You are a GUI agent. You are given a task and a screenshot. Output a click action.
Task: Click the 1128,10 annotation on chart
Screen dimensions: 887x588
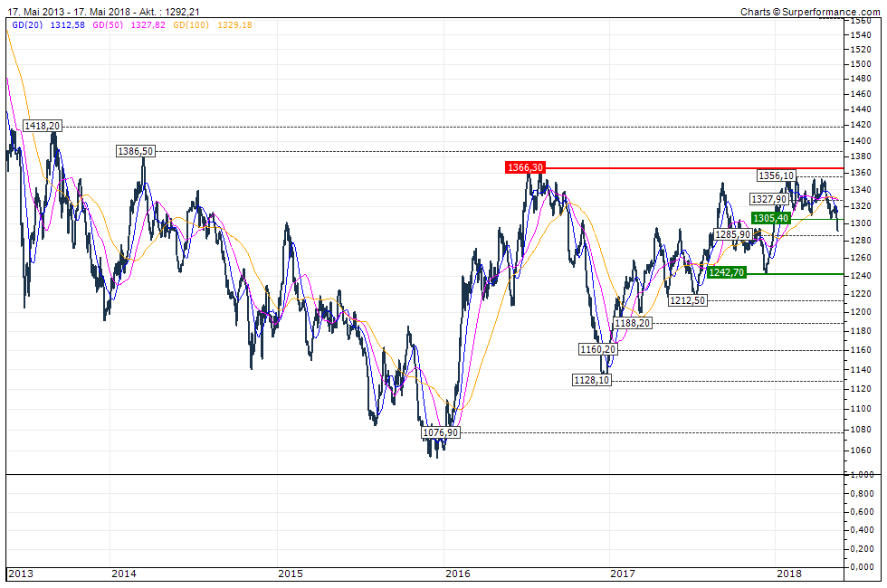[x=593, y=380]
